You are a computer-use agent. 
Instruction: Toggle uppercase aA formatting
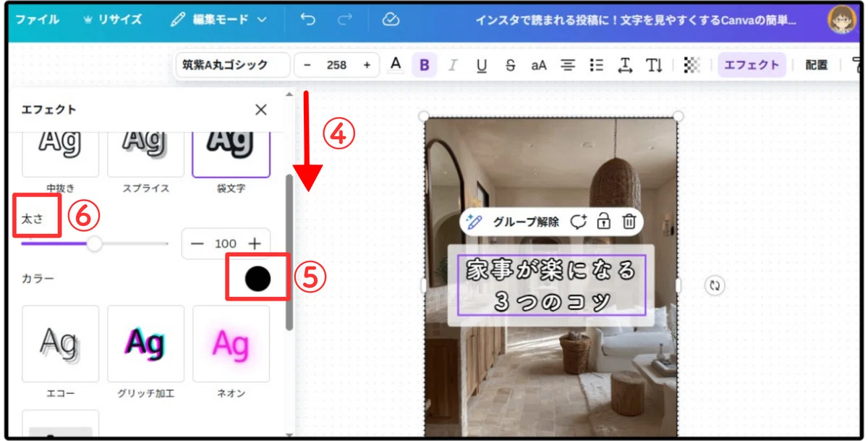pos(539,65)
